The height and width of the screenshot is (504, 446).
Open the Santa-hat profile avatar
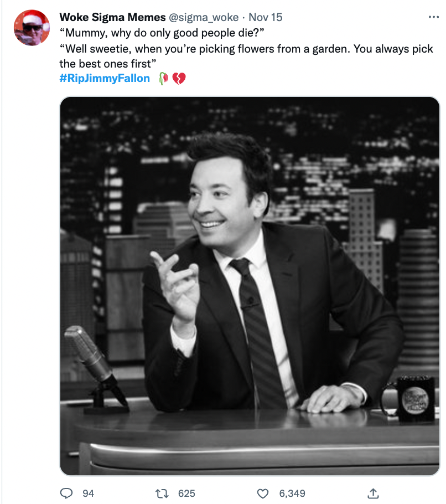pyautogui.click(x=32, y=27)
